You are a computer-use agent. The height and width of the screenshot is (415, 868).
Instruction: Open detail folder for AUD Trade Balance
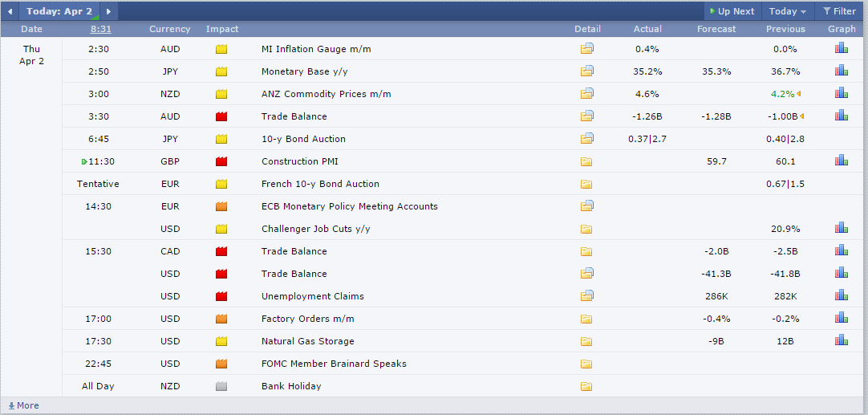pos(586,116)
